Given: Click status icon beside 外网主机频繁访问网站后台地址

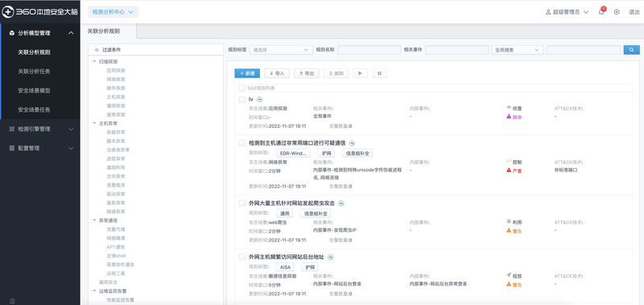Looking at the screenshot, I should coord(330,258).
